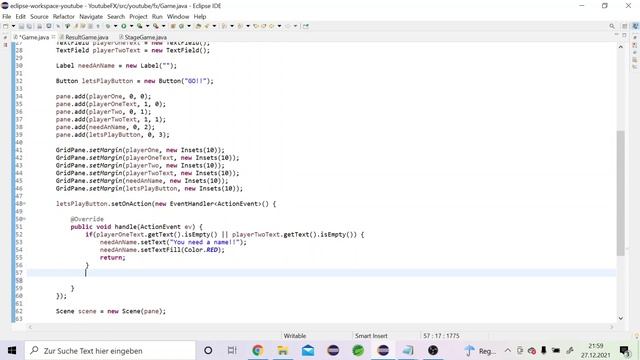Click the editor vertical scrollbar thumb

(x=621, y=193)
